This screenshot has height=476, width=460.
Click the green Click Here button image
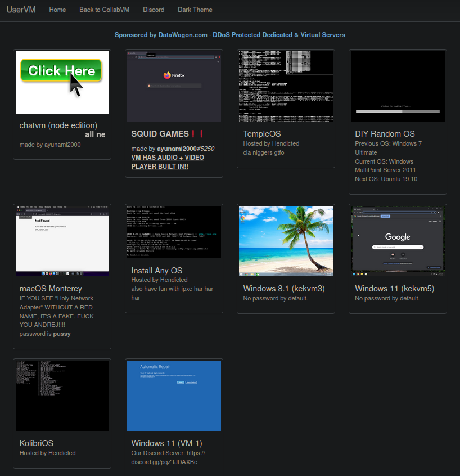pyautogui.click(x=61, y=70)
